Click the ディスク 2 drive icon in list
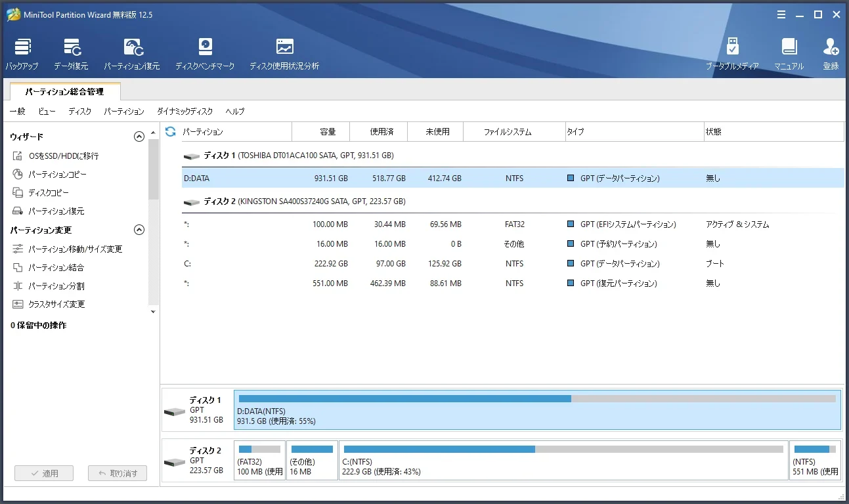The height and width of the screenshot is (504, 849). [192, 202]
